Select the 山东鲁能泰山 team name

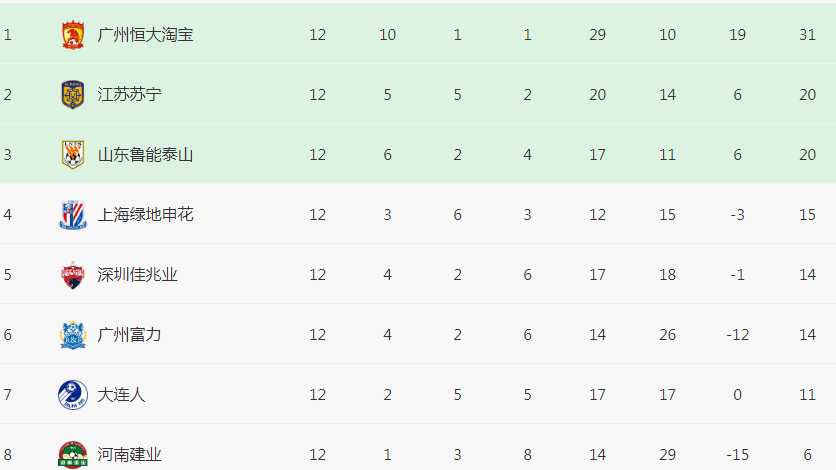(145, 155)
